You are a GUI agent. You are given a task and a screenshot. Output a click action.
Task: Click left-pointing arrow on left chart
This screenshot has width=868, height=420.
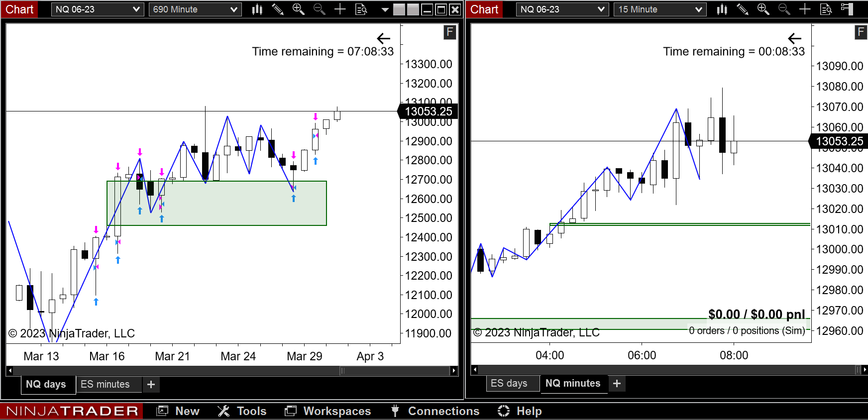click(384, 38)
